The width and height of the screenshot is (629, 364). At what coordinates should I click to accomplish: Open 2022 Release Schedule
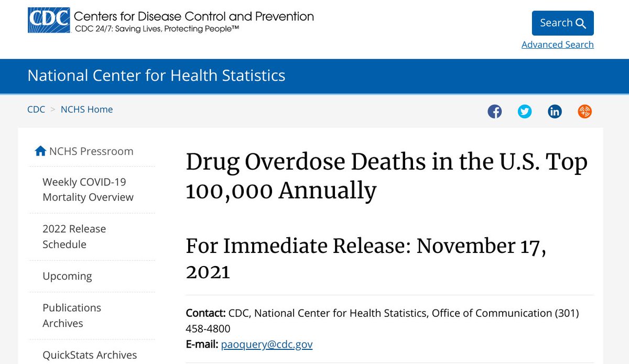[x=74, y=237]
